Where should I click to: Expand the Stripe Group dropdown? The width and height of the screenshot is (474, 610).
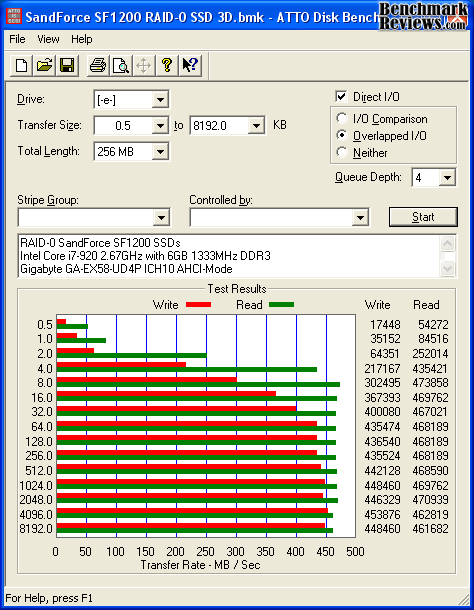[x=161, y=217]
